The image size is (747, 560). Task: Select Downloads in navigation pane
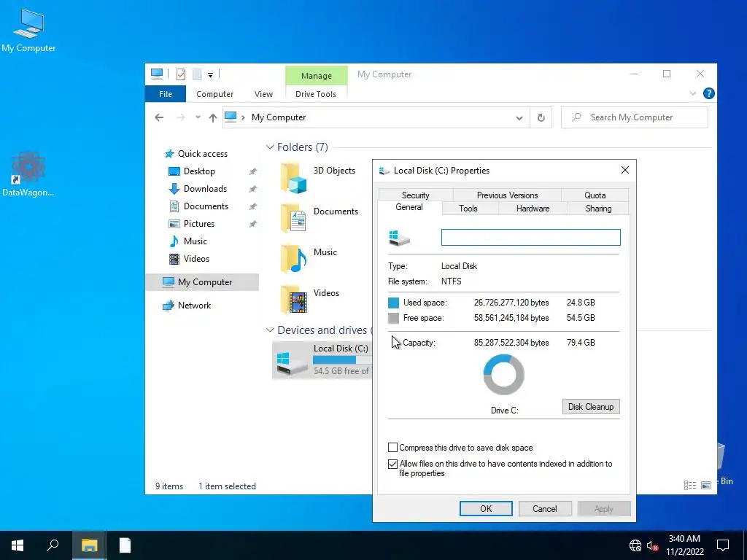coord(205,189)
